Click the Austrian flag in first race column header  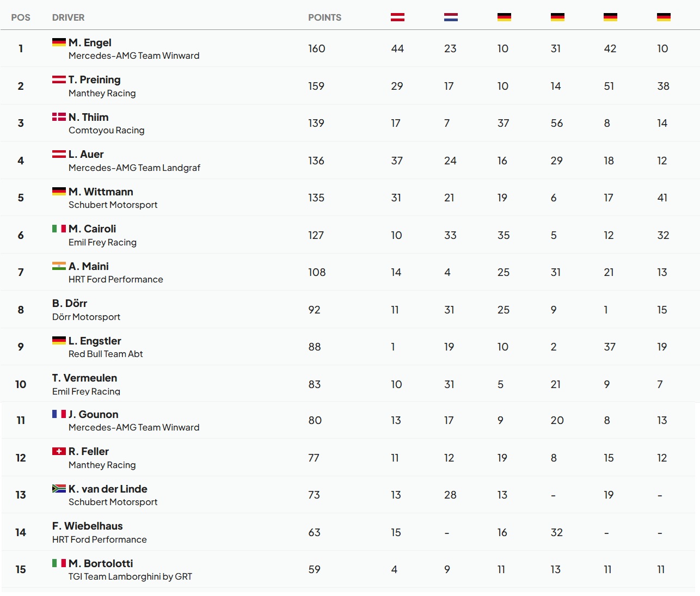click(x=397, y=17)
